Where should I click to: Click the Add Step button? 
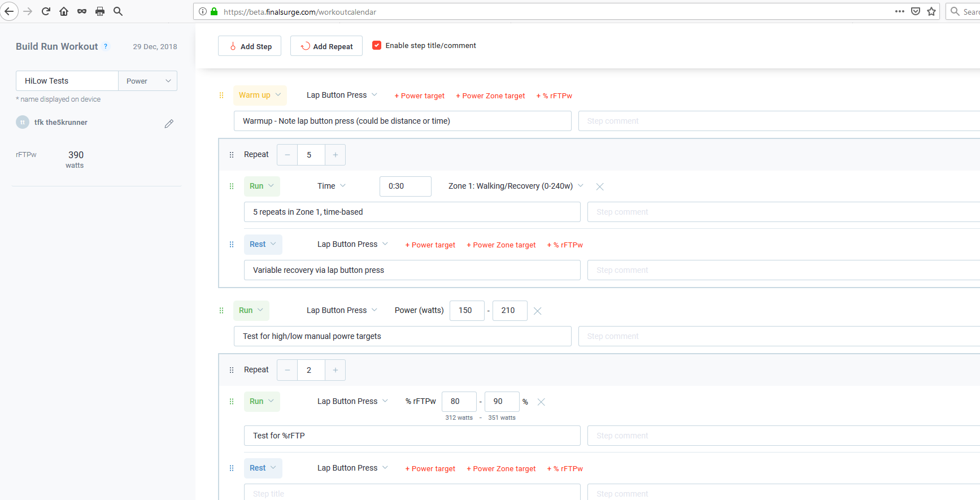(250, 46)
